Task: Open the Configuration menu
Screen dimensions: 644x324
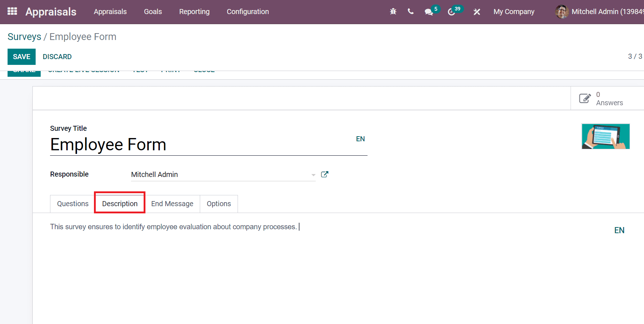Action: [x=248, y=12]
